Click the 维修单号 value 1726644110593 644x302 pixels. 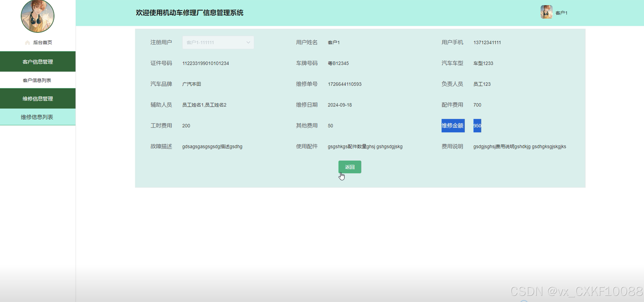coord(344,84)
